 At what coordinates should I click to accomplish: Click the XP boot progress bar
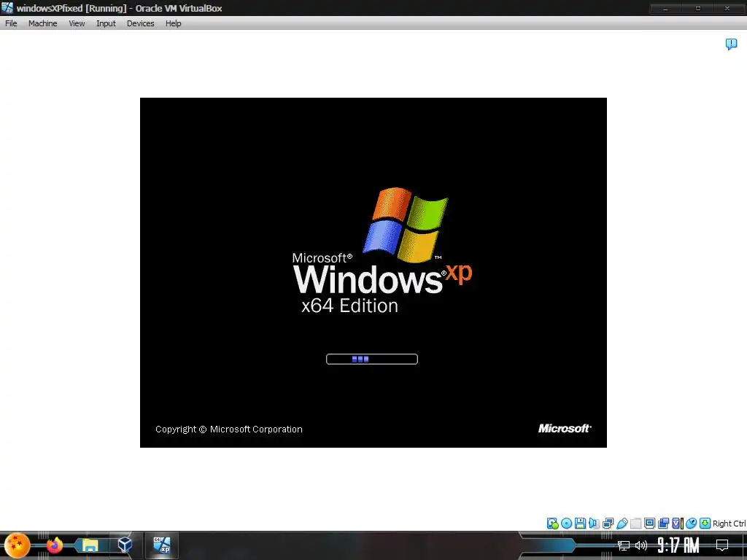coord(372,359)
